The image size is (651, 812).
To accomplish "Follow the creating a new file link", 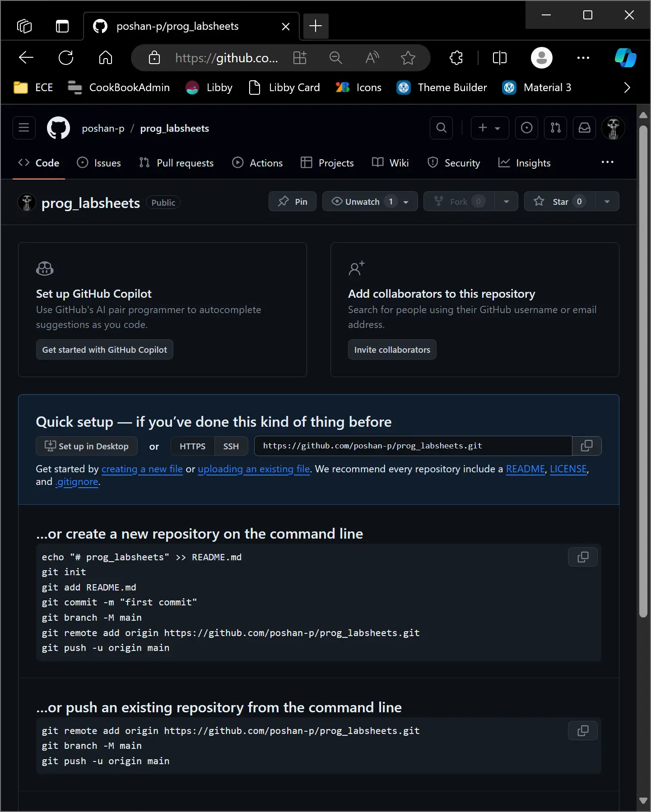I will 142,469.
